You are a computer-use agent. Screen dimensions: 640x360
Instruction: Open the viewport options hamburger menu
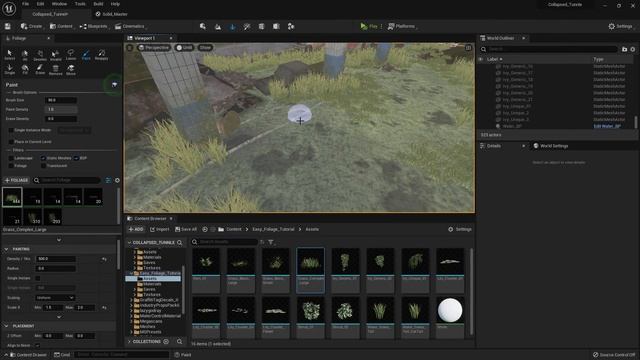(130, 48)
